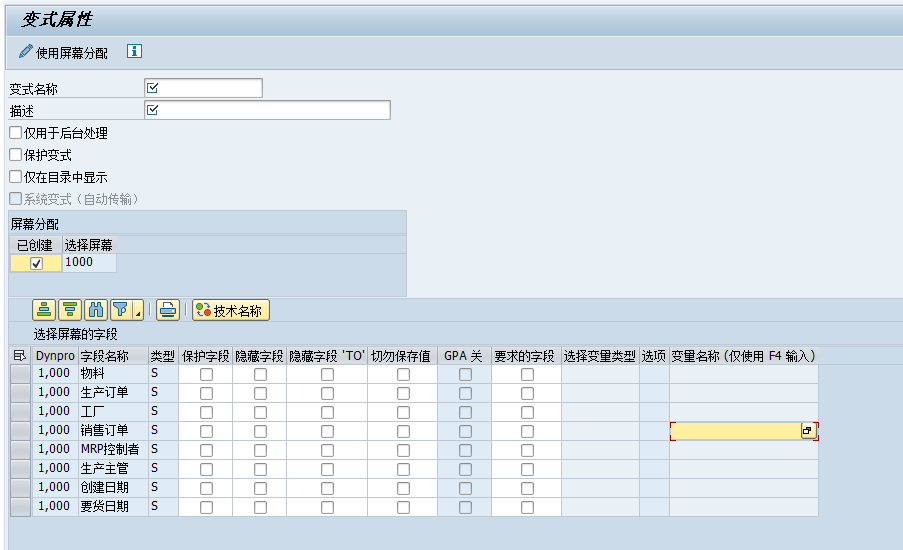Open F4 value help in variable name cell
The image size is (903, 550).
[x=807, y=431]
